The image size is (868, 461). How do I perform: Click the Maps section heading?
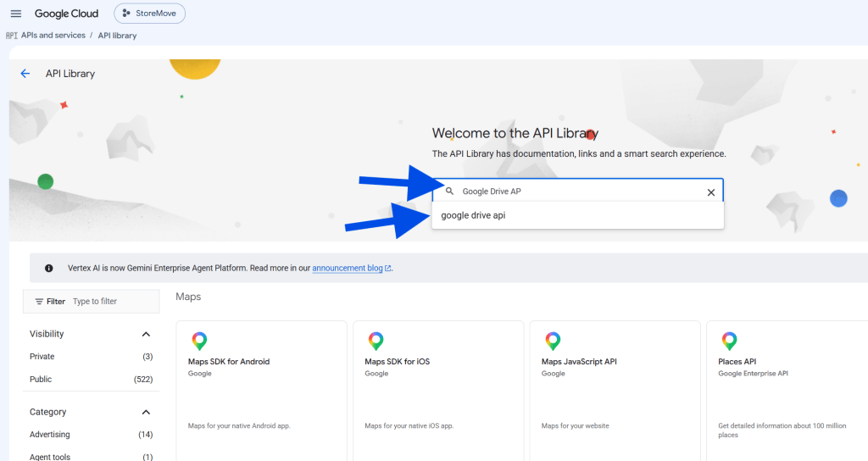coord(188,297)
